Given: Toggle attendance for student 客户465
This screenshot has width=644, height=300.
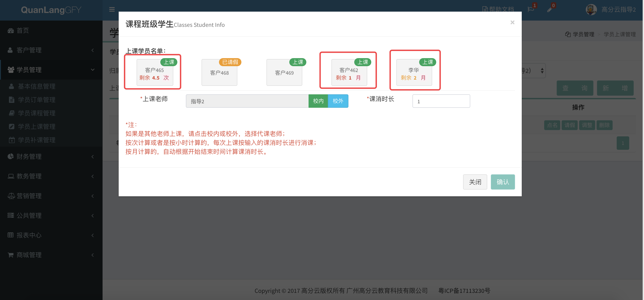Looking at the screenshot, I should [x=155, y=72].
